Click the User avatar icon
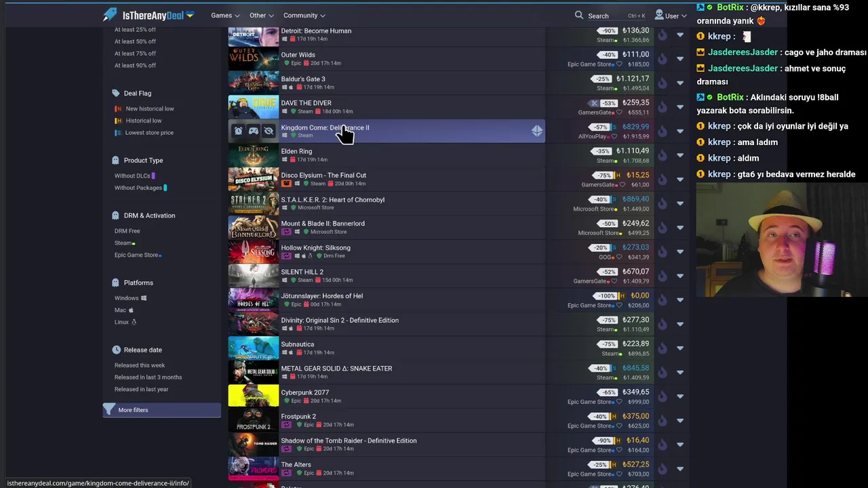868x488 pixels. [x=659, y=15]
